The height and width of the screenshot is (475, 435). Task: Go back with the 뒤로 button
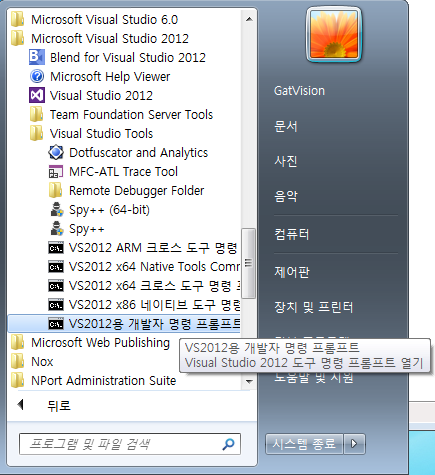tap(59, 405)
